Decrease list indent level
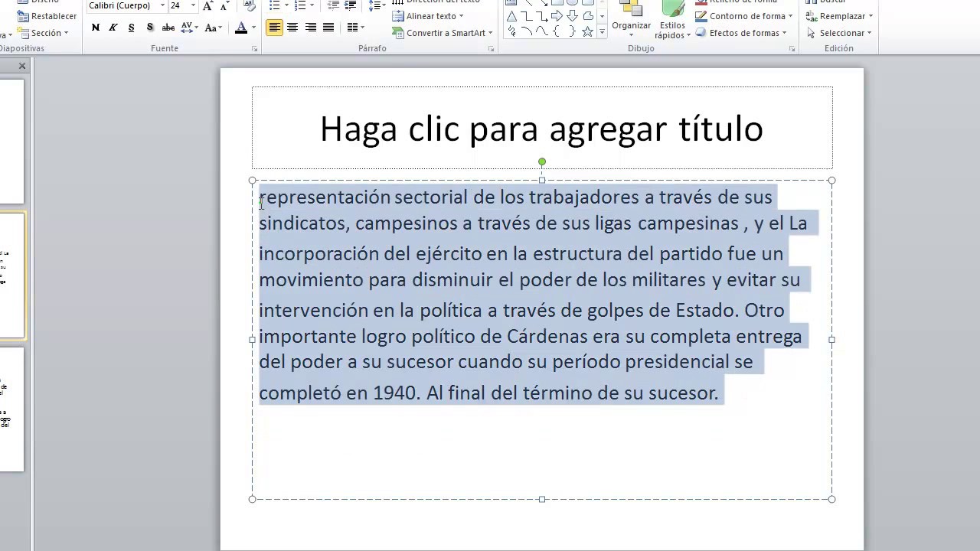The width and height of the screenshot is (980, 551). [333, 5]
